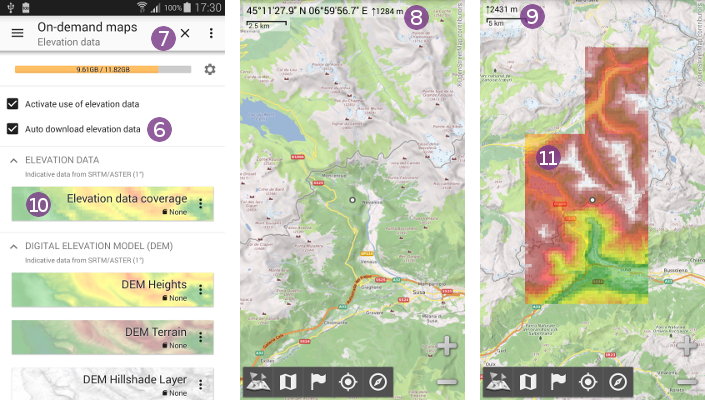Select the Elevation data coverage map card

(x=112, y=204)
